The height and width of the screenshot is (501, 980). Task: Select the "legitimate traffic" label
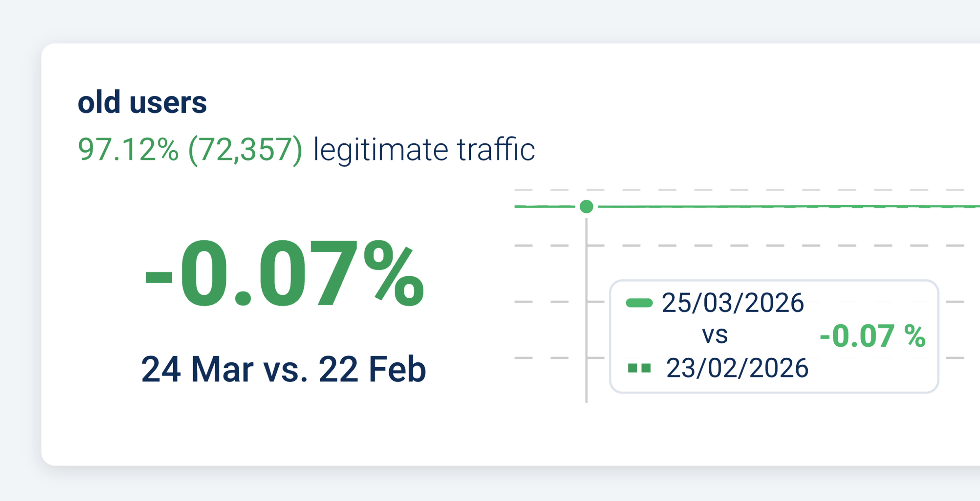pos(424,150)
